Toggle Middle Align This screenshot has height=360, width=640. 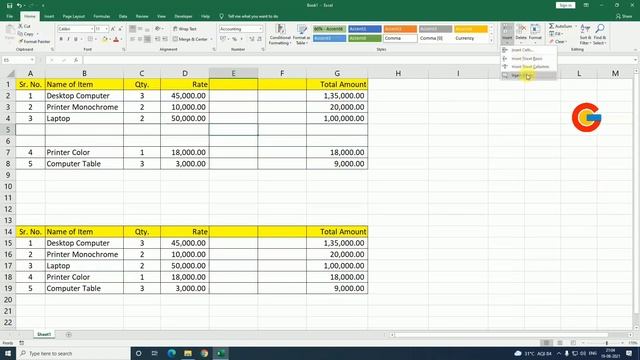[x=140, y=29]
